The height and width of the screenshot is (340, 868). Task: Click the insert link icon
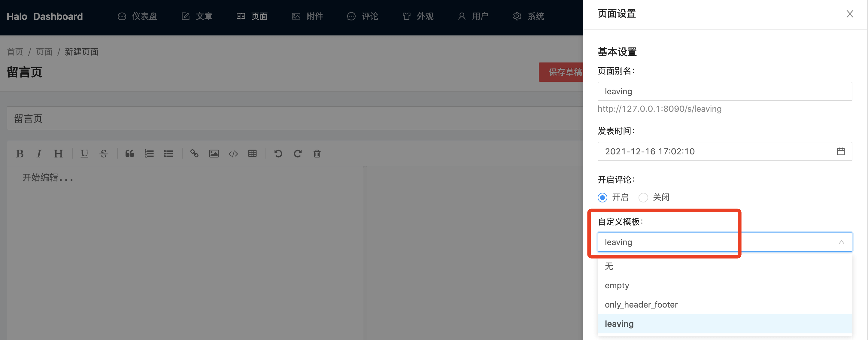click(194, 154)
